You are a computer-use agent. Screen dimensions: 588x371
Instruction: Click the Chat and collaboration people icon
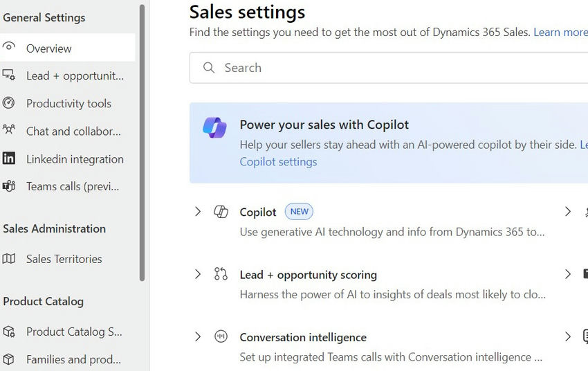pos(8,130)
